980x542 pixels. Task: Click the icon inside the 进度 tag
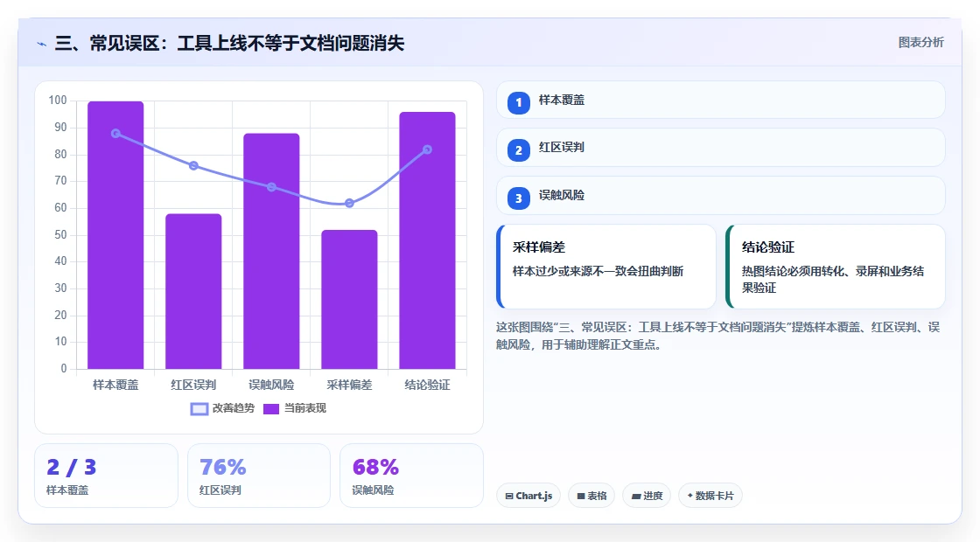(635, 496)
